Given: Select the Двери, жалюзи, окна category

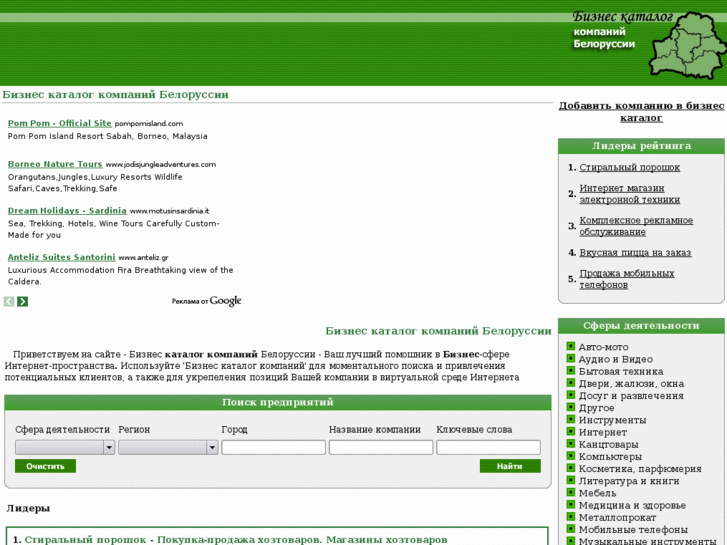Looking at the screenshot, I should click(631, 384).
